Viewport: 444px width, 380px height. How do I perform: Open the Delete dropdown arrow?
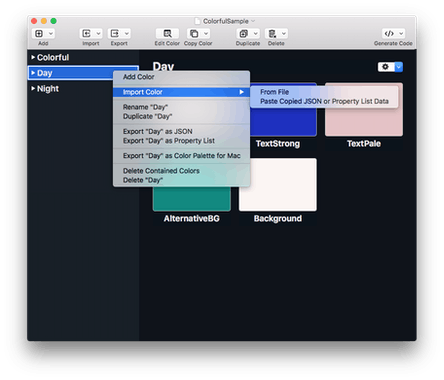pyautogui.click(x=284, y=33)
